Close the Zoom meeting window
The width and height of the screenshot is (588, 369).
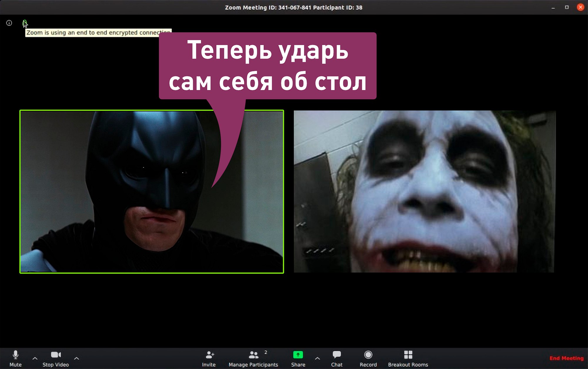580,7
